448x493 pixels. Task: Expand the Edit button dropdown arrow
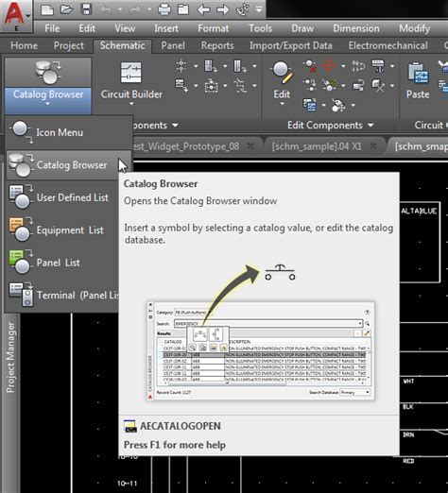click(x=283, y=104)
